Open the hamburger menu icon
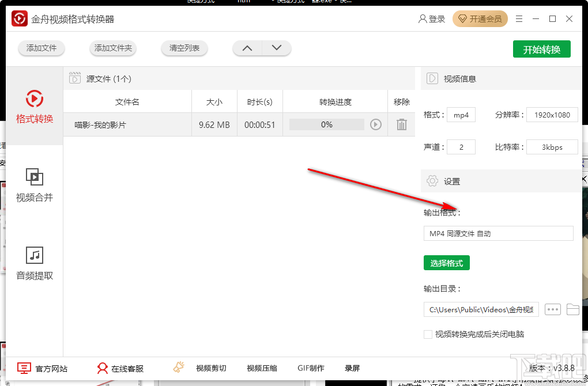Screen dimensions: 588x386 (518, 18)
